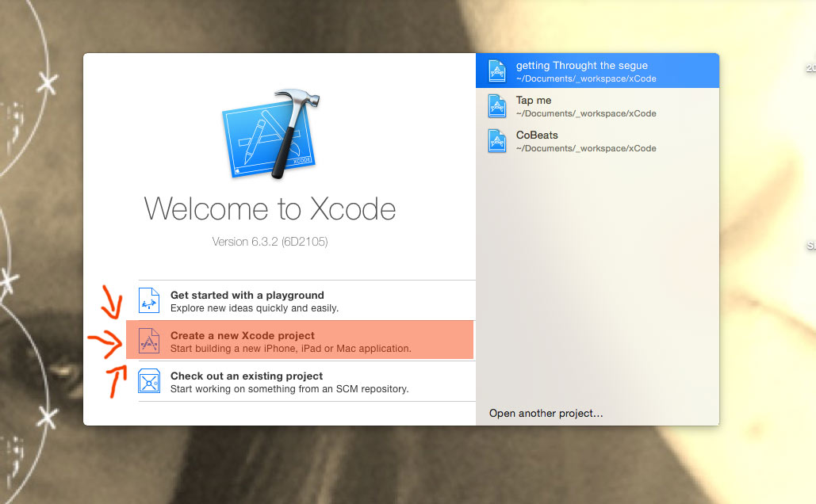Image resolution: width=816 pixels, height=504 pixels.
Task: Click the Welcome to Xcode heading
Action: pos(270,208)
